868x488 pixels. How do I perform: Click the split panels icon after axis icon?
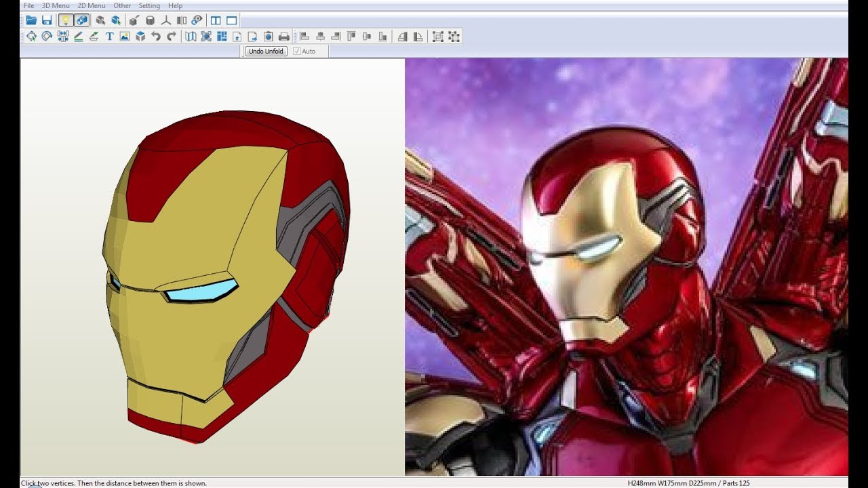click(x=181, y=20)
